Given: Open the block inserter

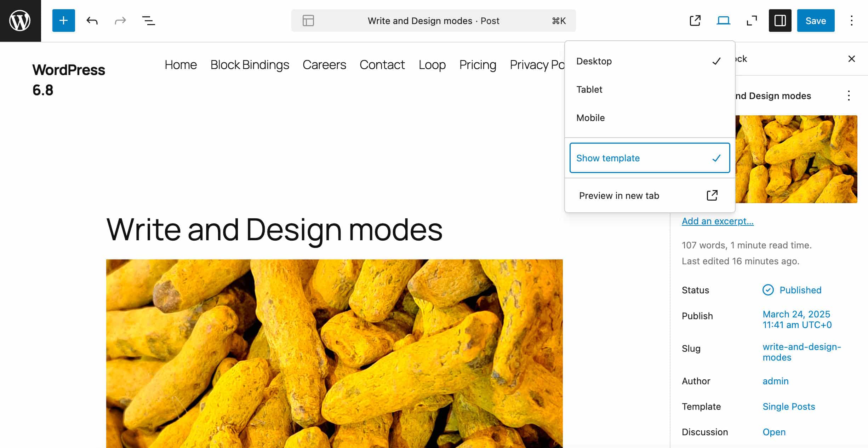Looking at the screenshot, I should [63, 21].
